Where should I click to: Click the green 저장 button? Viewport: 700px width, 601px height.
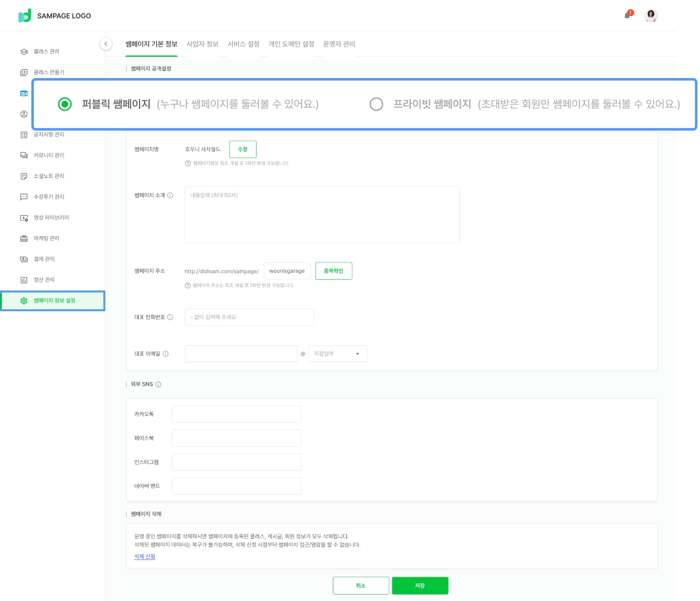420,586
